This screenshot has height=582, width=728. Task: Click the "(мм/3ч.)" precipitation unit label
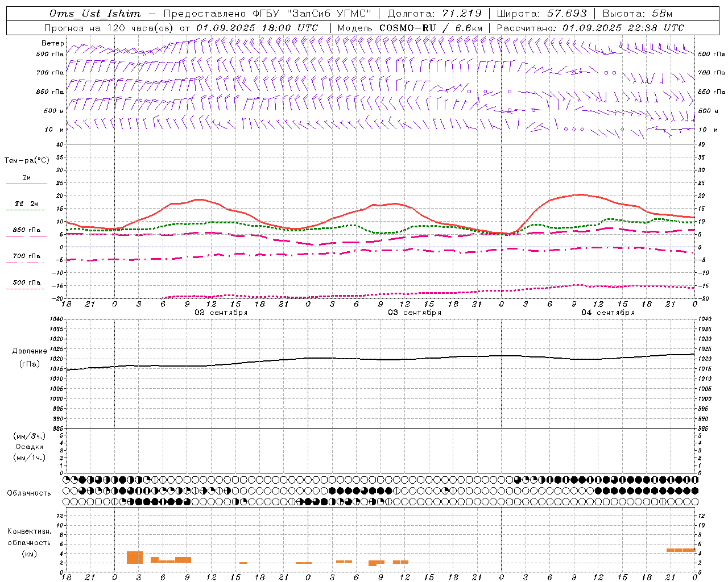click(30, 436)
